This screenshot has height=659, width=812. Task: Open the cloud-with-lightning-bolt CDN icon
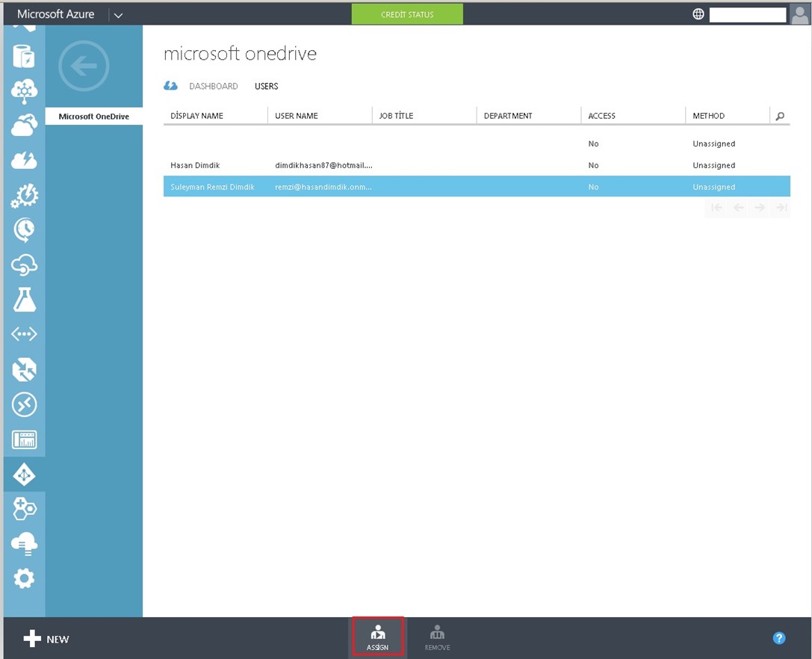(24, 160)
